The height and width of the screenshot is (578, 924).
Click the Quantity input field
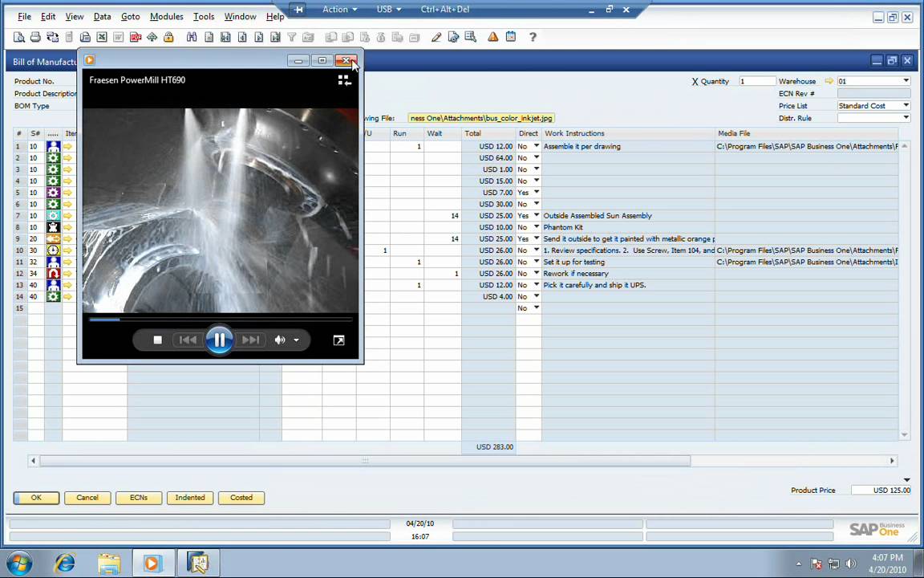point(757,81)
